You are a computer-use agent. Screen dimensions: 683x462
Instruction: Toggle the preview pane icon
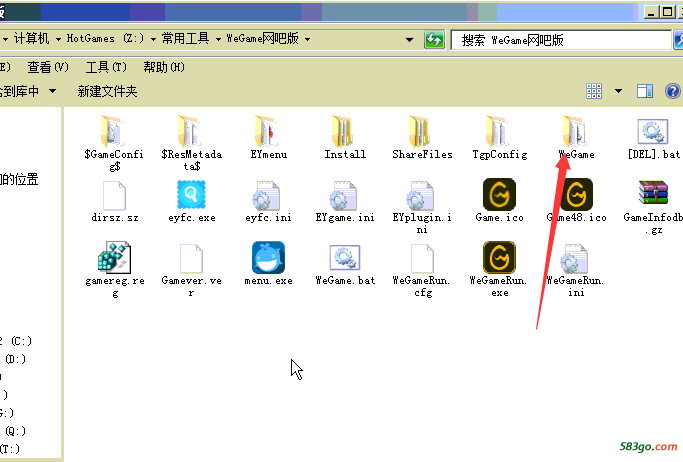coord(645,91)
